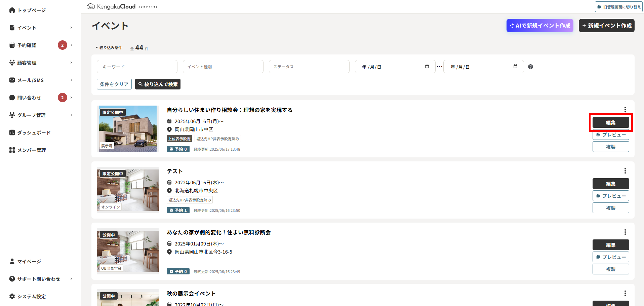Click the help question-mark icon beside date filters

tap(530, 67)
